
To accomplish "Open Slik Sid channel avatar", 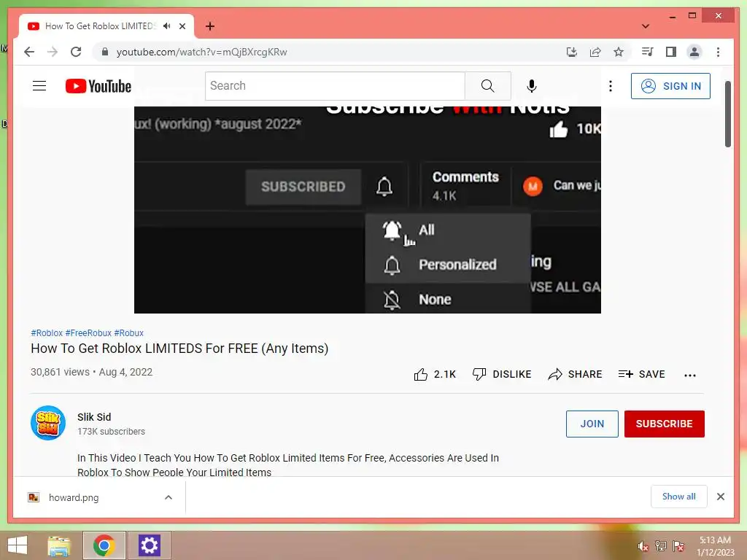I will (x=48, y=423).
